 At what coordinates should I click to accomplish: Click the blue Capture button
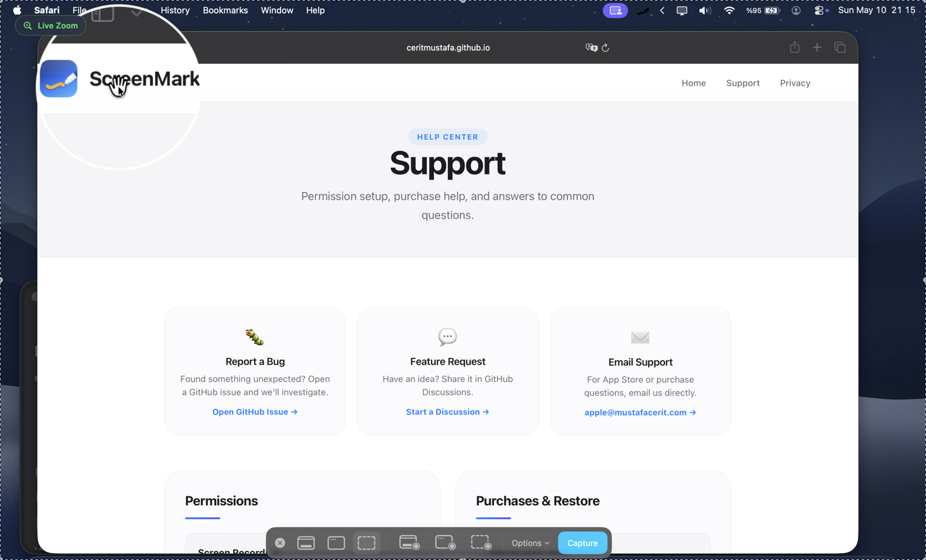[583, 543]
